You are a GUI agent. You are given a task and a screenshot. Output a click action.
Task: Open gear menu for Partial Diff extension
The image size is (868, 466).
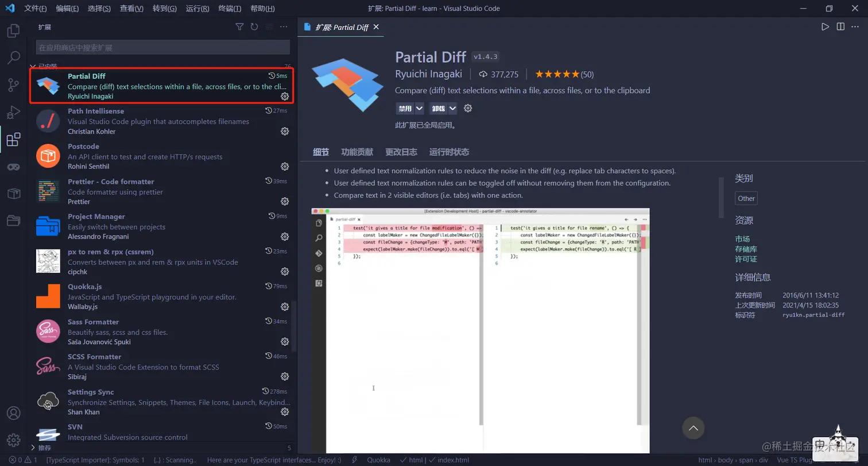285,96
